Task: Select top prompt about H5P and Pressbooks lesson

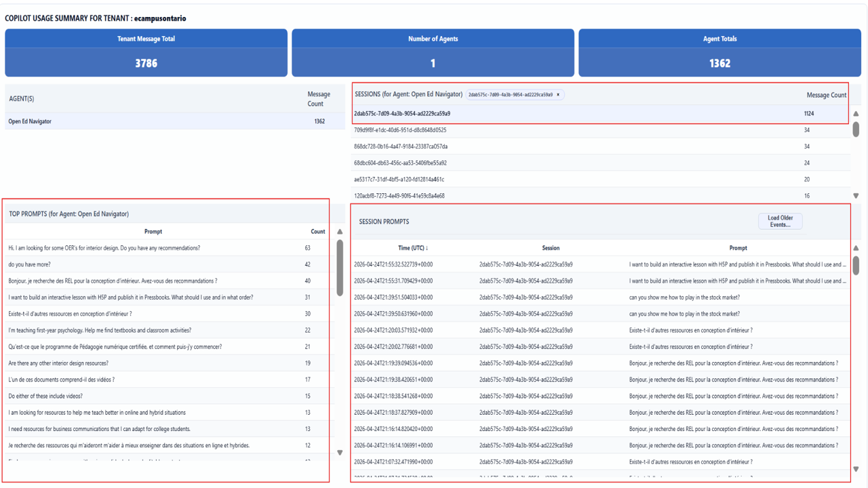Action: point(170,298)
